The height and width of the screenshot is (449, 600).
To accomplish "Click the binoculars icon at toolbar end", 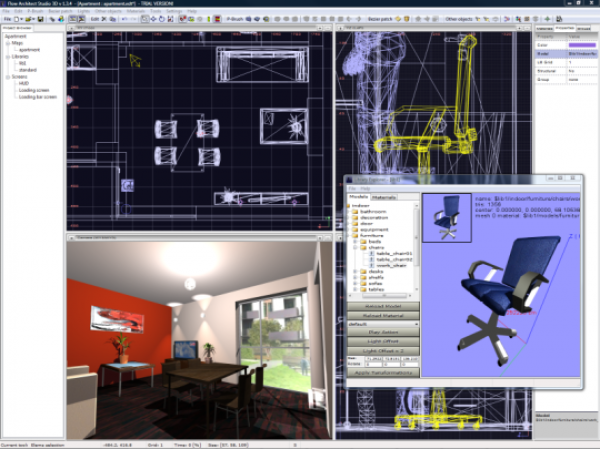I will (559, 19).
